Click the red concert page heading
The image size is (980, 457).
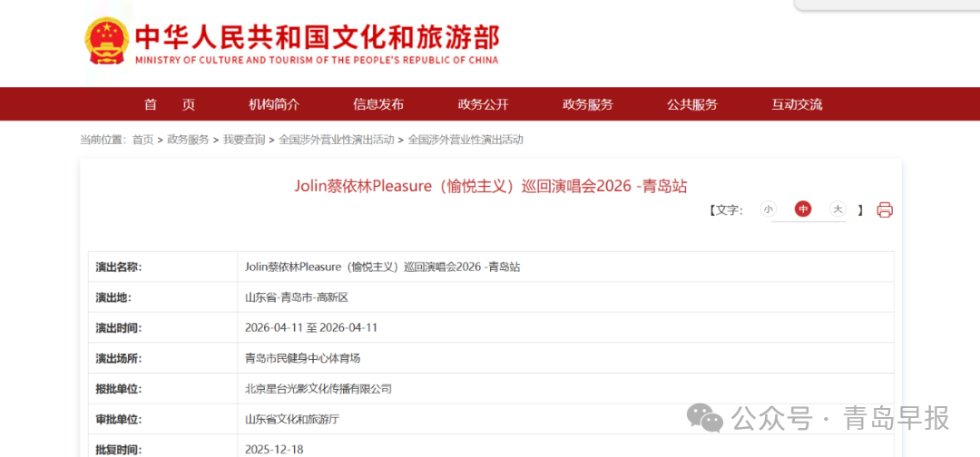click(x=491, y=186)
